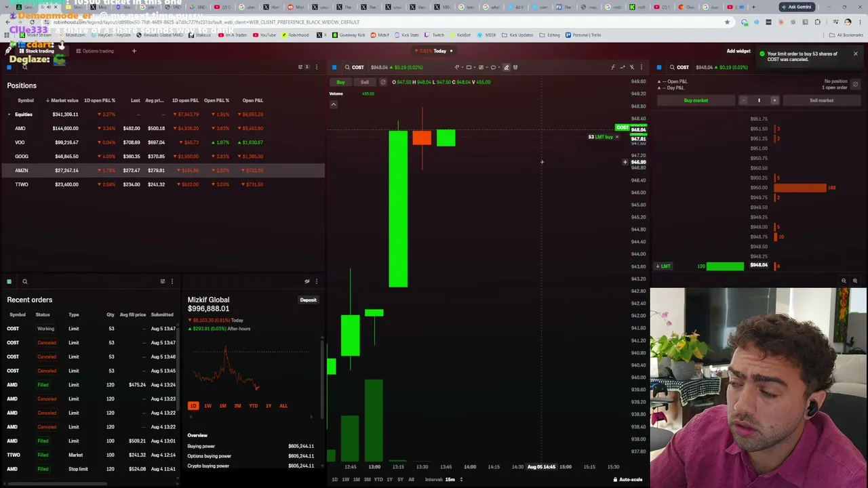This screenshot has height=488, width=868.
Task: Click the chart Sell button
Action: coord(365,82)
